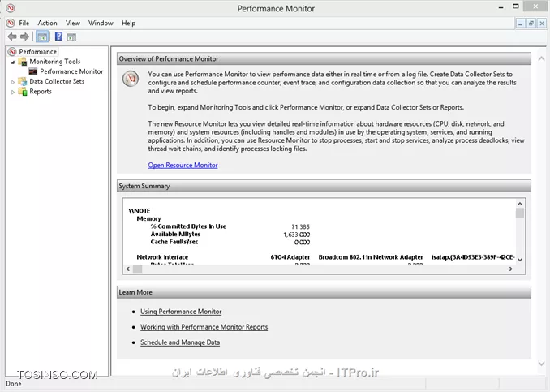550x392 pixels.
Task: Click 'Available MBytes' counter label
Action: pos(175,234)
